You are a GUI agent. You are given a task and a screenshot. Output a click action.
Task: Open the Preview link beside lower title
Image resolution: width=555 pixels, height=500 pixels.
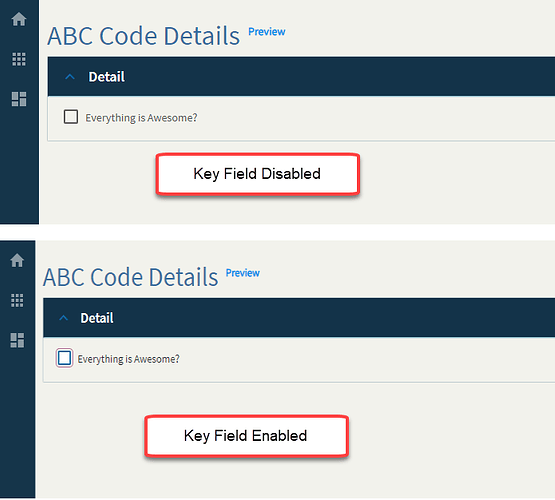tap(243, 273)
